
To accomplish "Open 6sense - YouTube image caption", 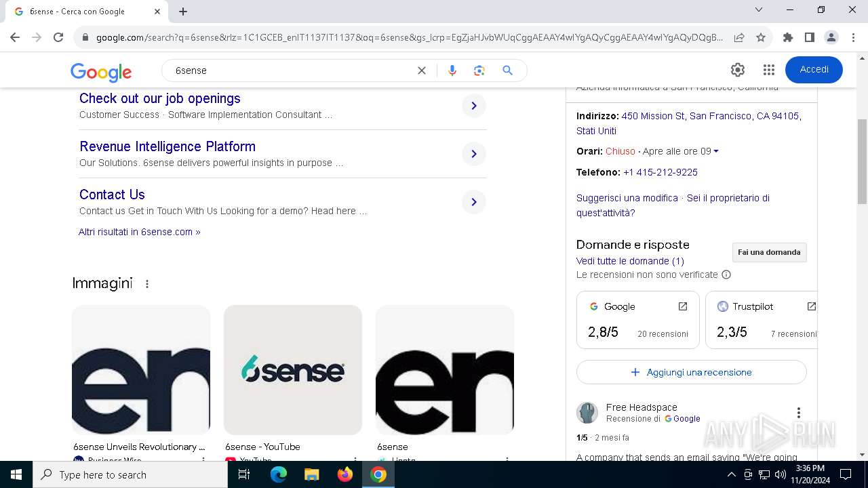I will click(262, 447).
